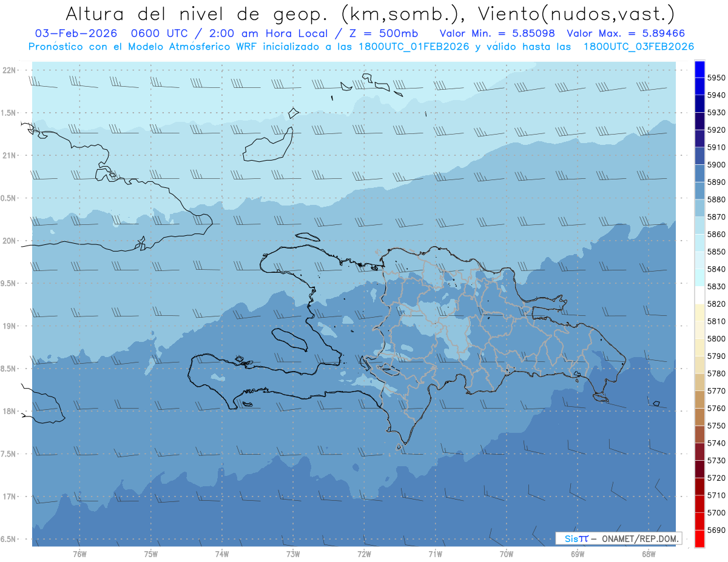Image resolution: width=728 pixels, height=562 pixels.
Task: Click the 5800 colorbar label
Action: click(716, 338)
